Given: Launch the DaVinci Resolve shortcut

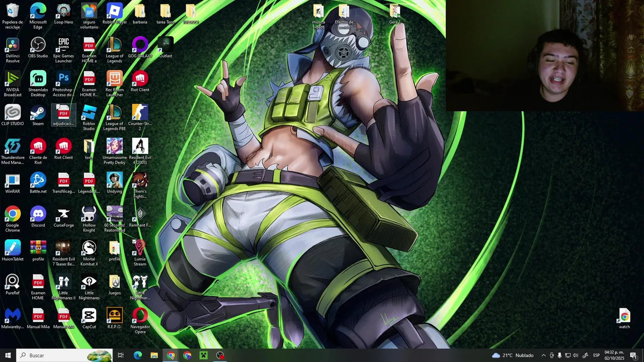Looking at the screenshot, I should click(x=13, y=50).
